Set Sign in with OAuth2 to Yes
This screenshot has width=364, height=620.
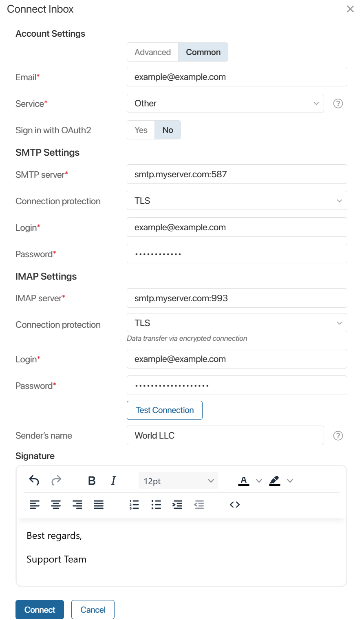coord(141,130)
